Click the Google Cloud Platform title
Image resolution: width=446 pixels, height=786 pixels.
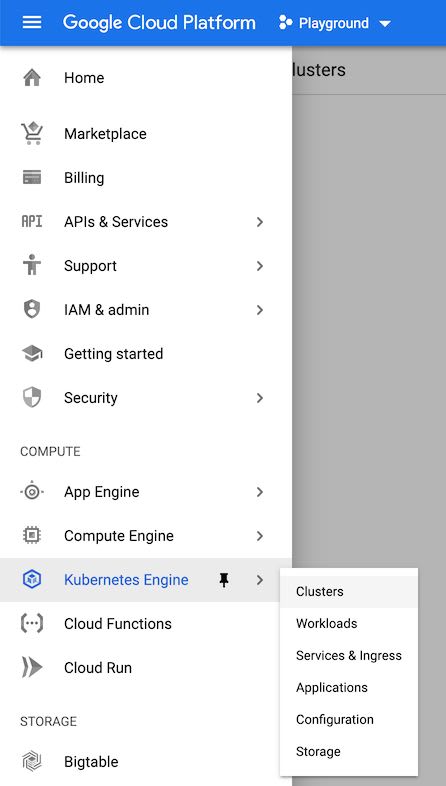(159, 23)
